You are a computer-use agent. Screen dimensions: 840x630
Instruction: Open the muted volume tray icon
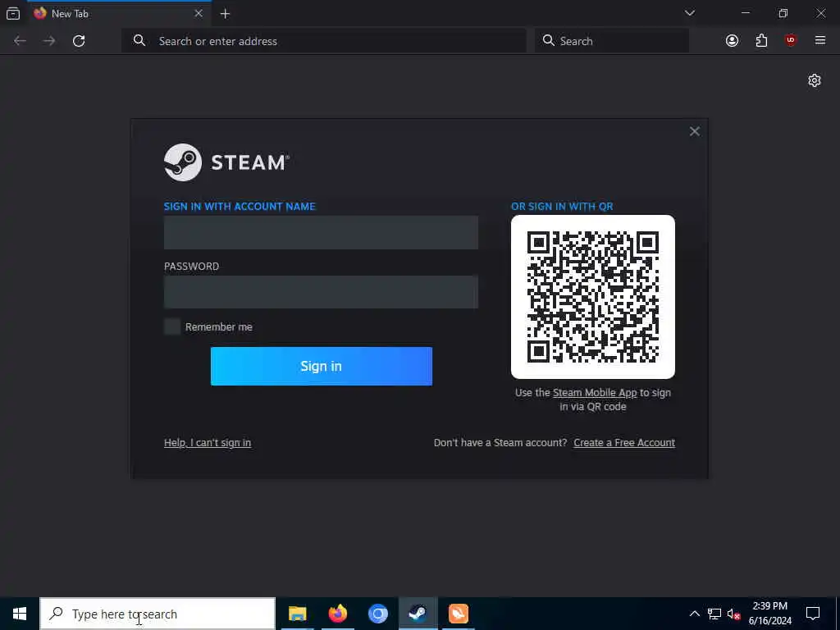733,614
